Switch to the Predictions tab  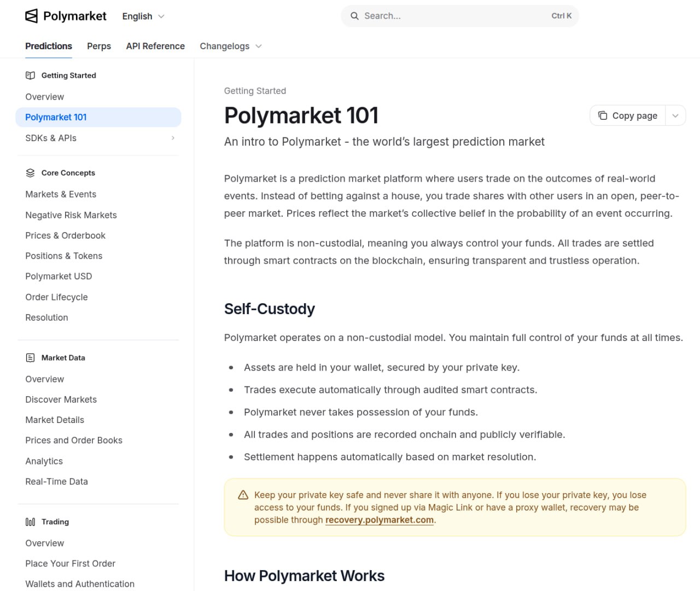click(x=49, y=46)
